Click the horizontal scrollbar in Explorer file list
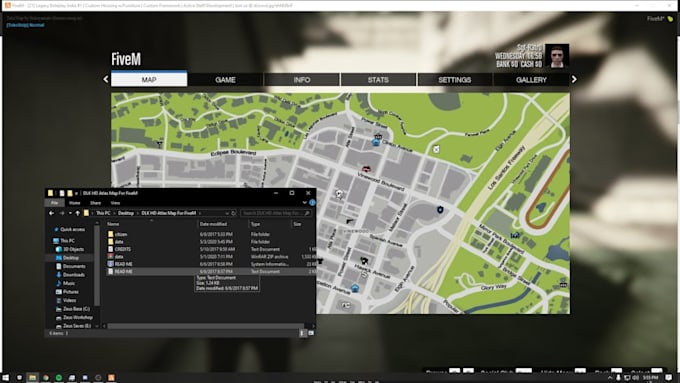The image size is (680, 383). (x=206, y=326)
